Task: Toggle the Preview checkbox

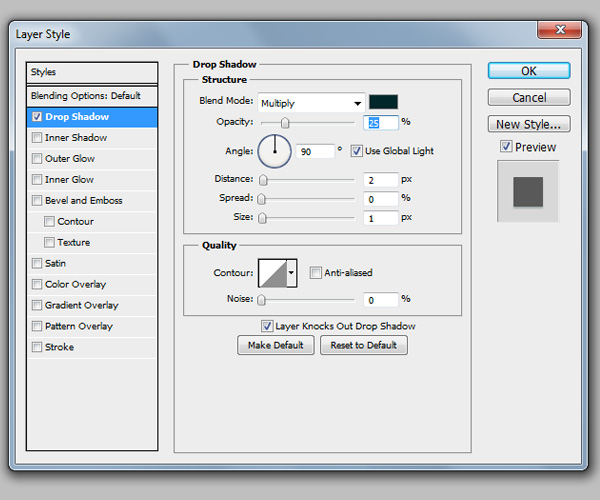Action: click(506, 146)
